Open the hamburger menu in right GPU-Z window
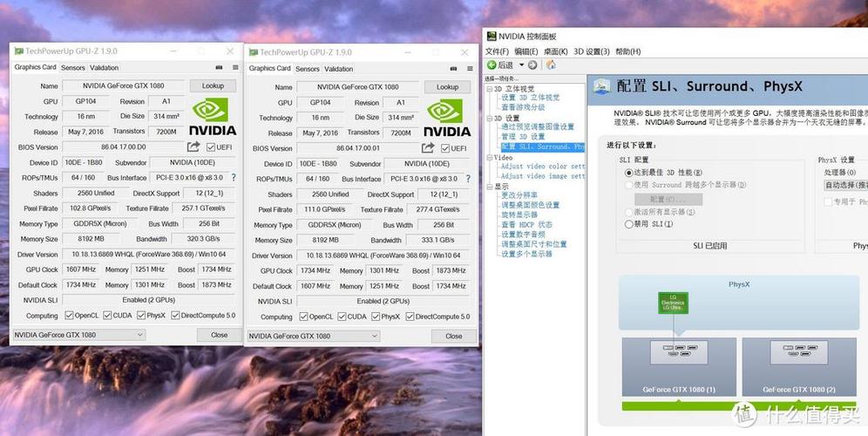Screen dimensions: 868x436 [x=470, y=69]
